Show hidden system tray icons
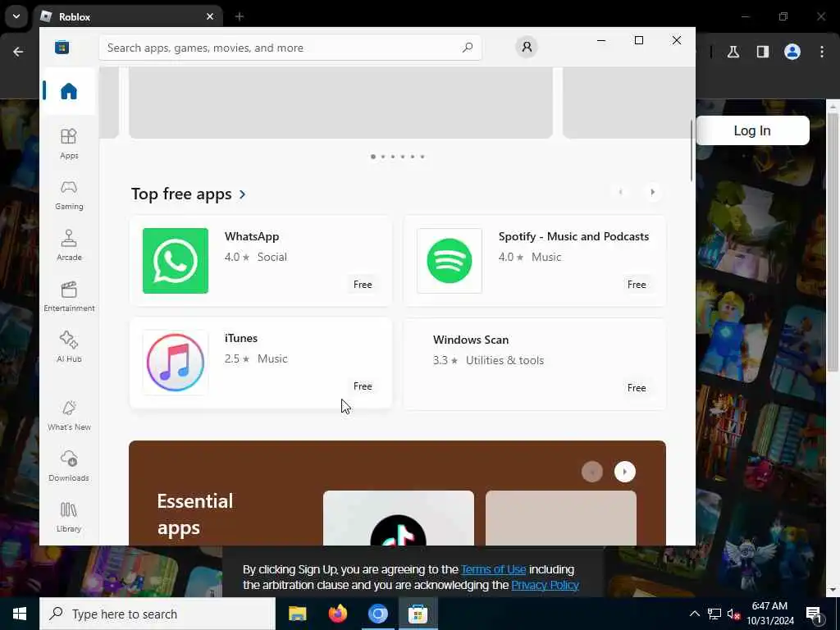This screenshot has height=630, width=840. coord(694,614)
